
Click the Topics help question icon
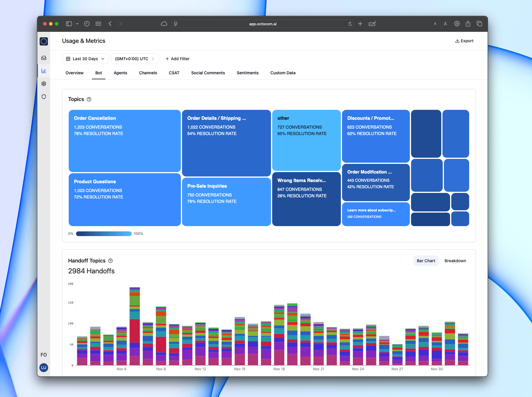tap(89, 99)
